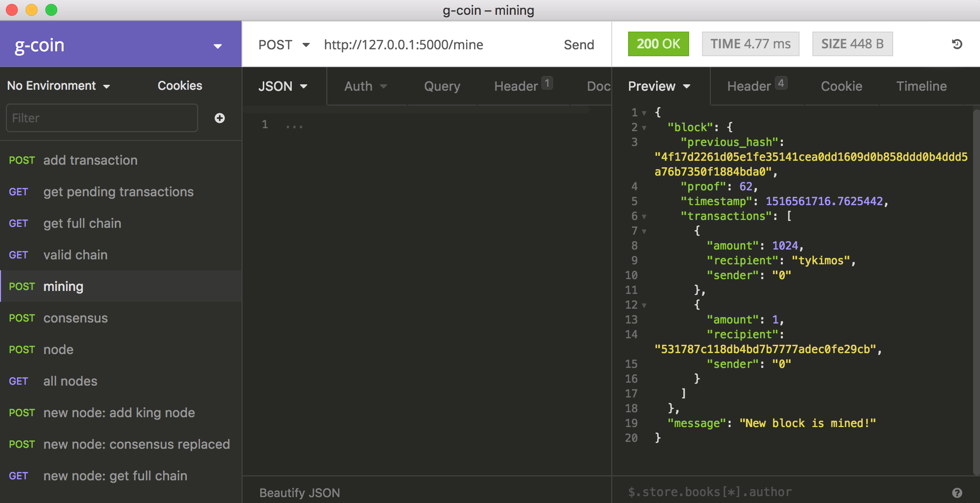Screen dimensions: 980x503
Task: Open the Preview mode dropdown
Action: [x=659, y=86]
